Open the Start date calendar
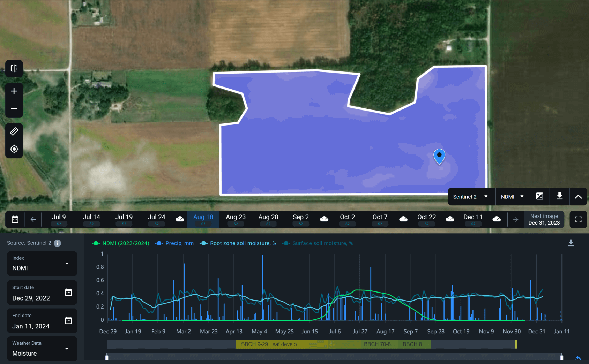The width and height of the screenshot is (589, 364). pos(68,293)
